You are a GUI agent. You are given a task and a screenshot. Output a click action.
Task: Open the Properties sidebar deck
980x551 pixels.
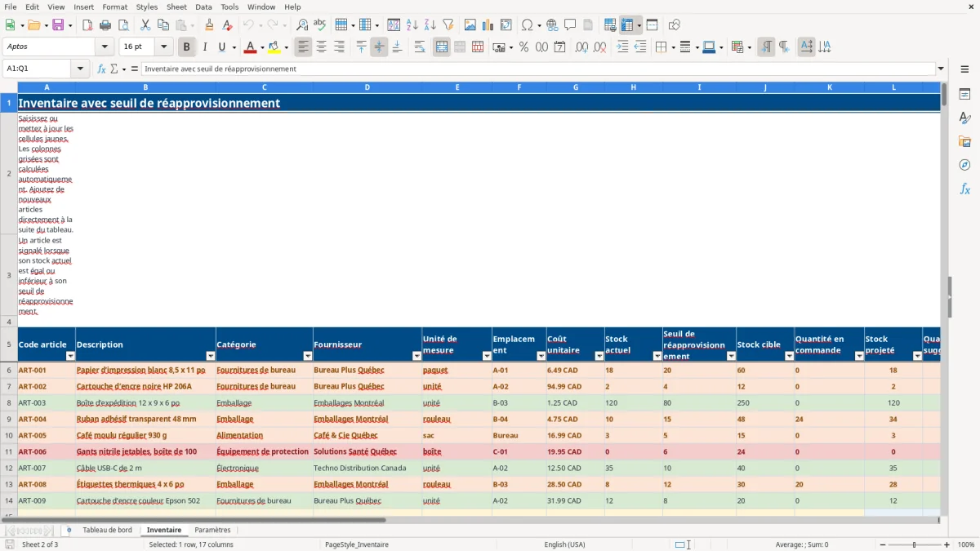pyautogui.click(x=964, y=94)
